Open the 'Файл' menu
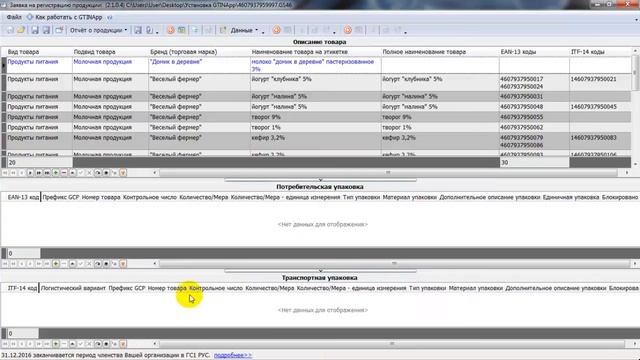The height and width of the screenshot is (360, 640). [14, 17]
